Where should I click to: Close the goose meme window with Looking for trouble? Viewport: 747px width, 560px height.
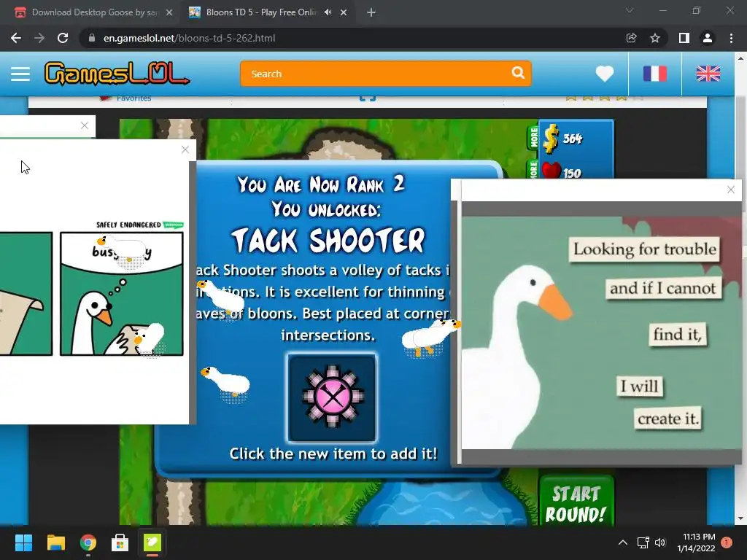click(x=731, y=190)
